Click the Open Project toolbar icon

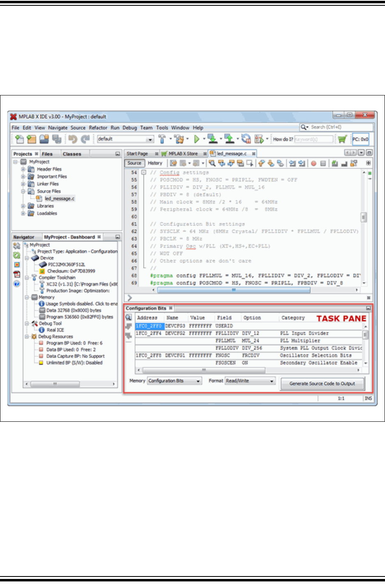(x=44, y=139)
